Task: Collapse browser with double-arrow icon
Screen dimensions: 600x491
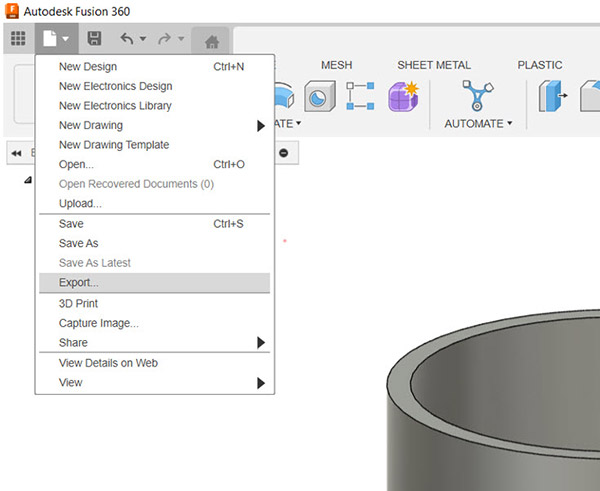Action: (x=17, y=153)
